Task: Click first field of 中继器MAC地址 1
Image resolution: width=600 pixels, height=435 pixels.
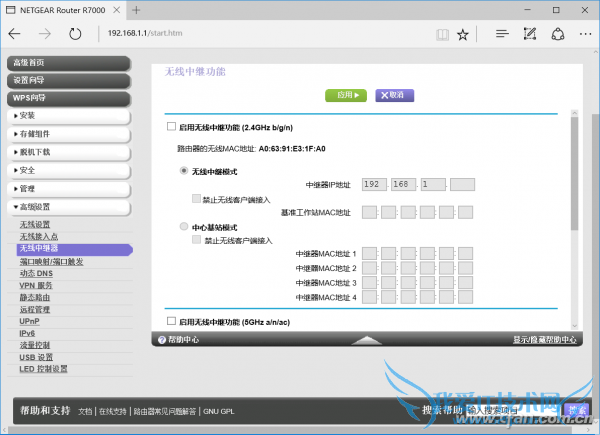Action: coord(369,253)
